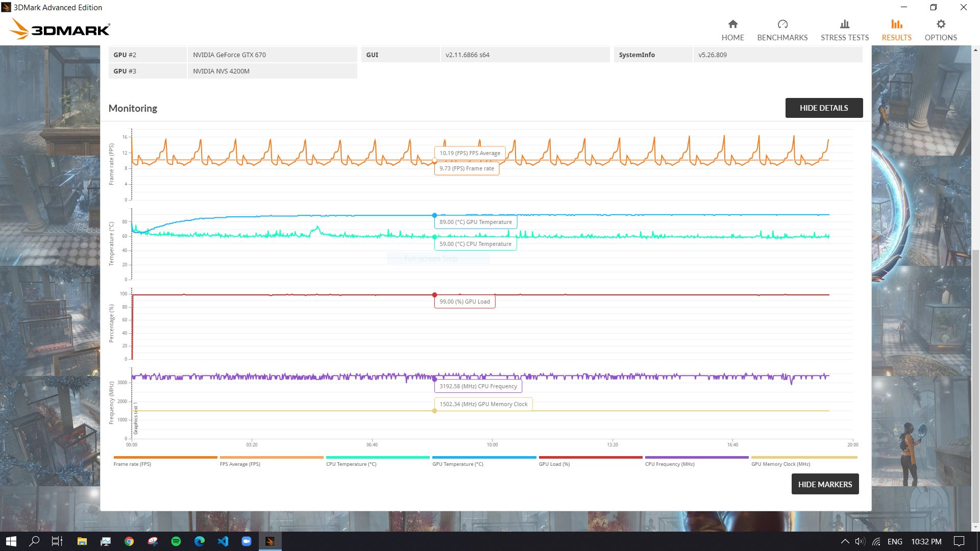Toggle GPU Temperature legend entry

point(457,464)
